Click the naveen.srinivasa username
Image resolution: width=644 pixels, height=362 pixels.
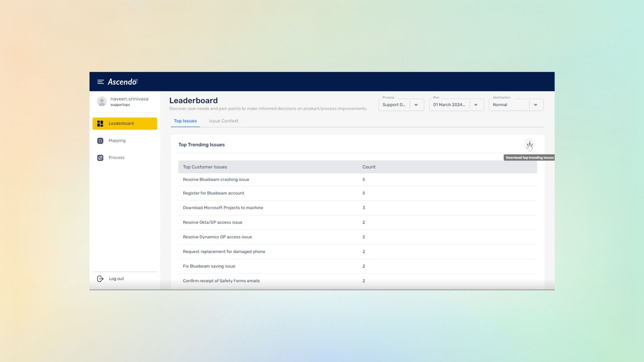pos(129,99)
